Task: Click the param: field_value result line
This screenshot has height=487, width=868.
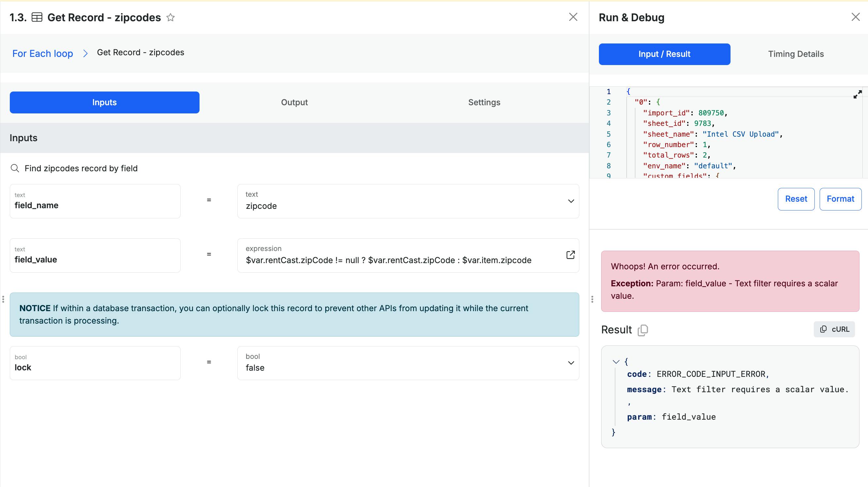Action: click(671, 417)
